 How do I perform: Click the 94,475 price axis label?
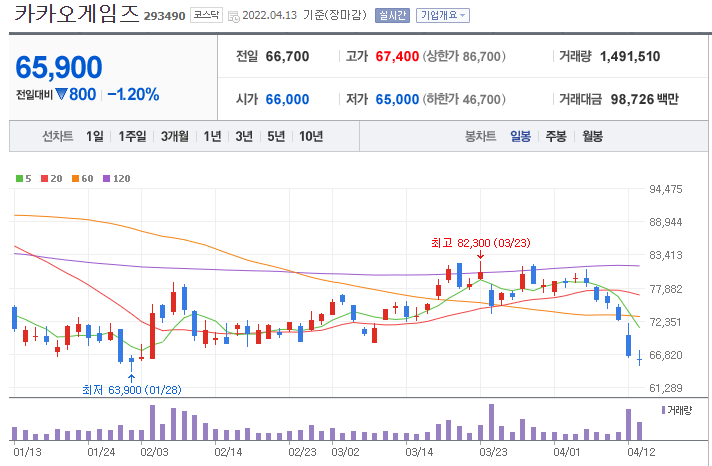(665, 189)
